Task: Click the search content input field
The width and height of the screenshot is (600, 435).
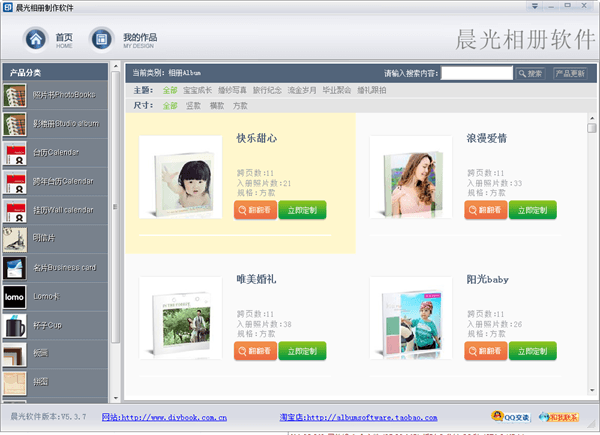Action: [x=476, y=73]
